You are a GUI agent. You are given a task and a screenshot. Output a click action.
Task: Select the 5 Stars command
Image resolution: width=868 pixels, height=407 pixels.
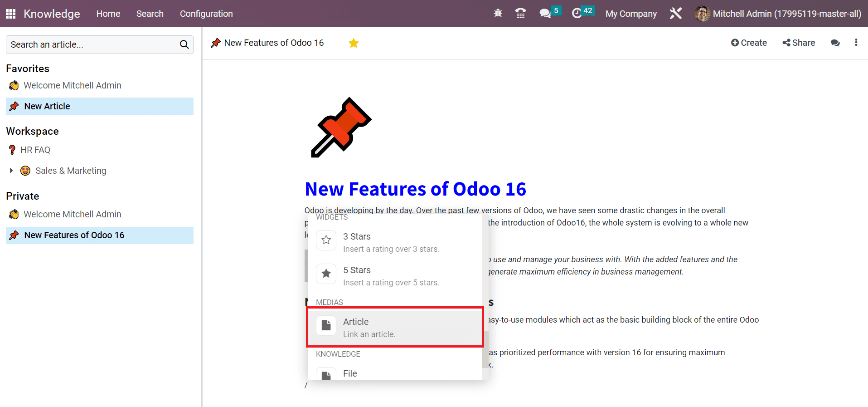(x=394, y=276)
